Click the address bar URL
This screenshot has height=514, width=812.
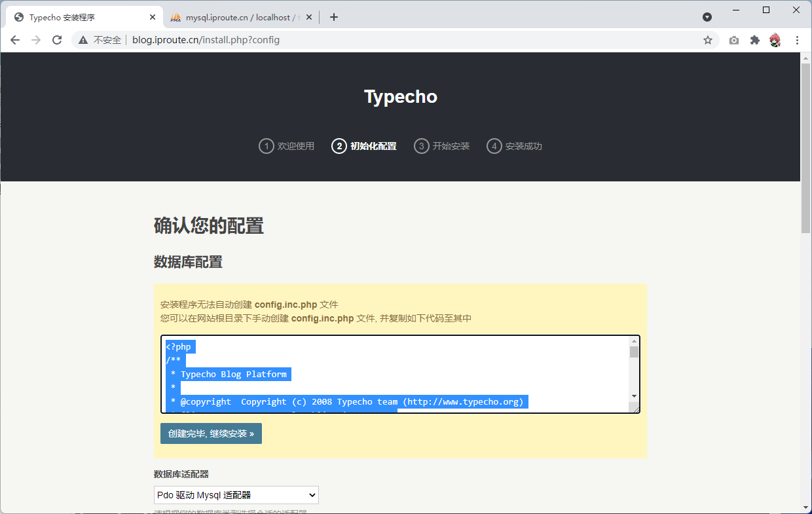[x=206, y=40]
